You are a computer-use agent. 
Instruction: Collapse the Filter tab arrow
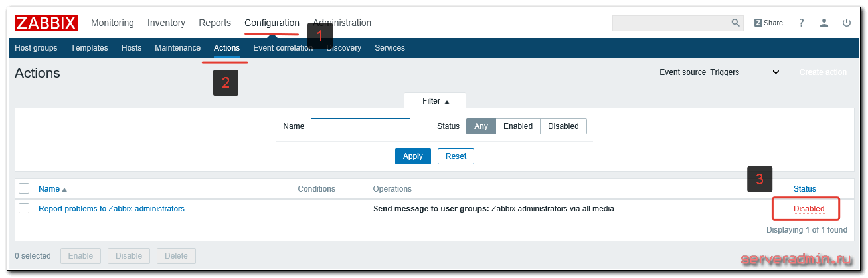point(447,102)
